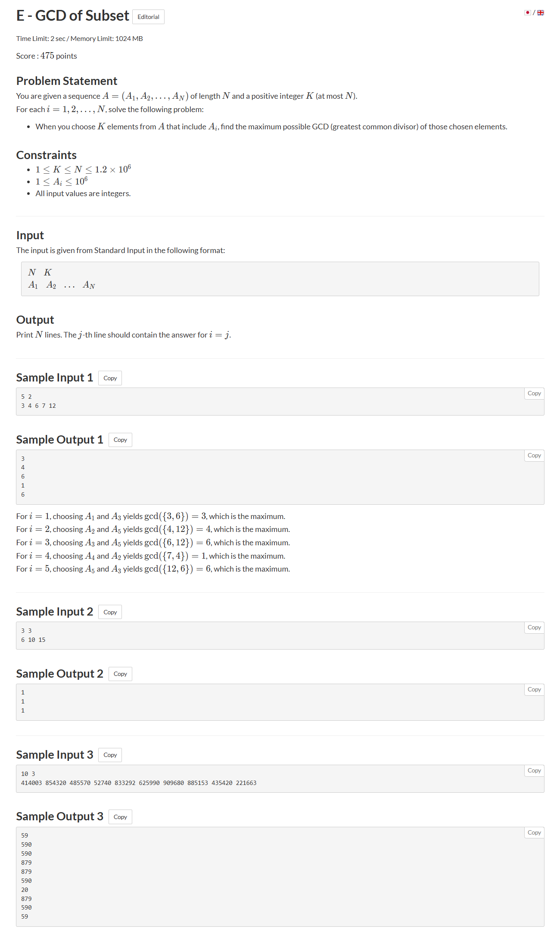Viewport: 560px width, 938px height.
Task: Click Copy inside the Sample Input 1 box
Action: click(x=534, y=394)
